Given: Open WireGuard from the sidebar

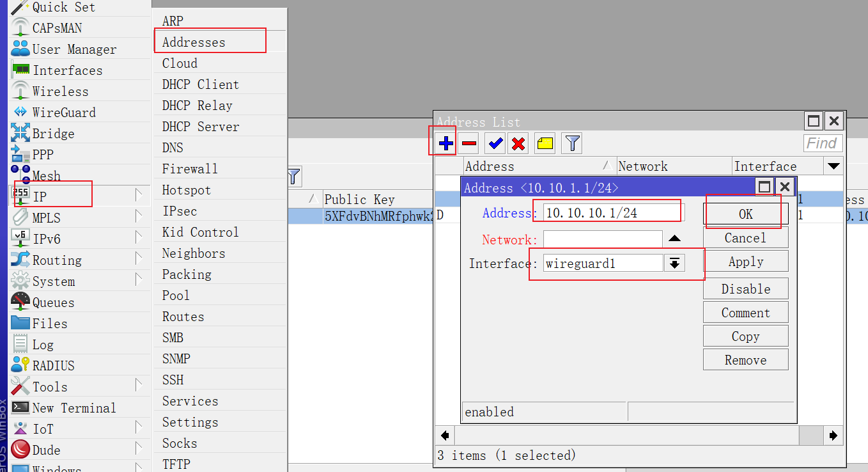Looking at the screenshot, I should (63, 113).
